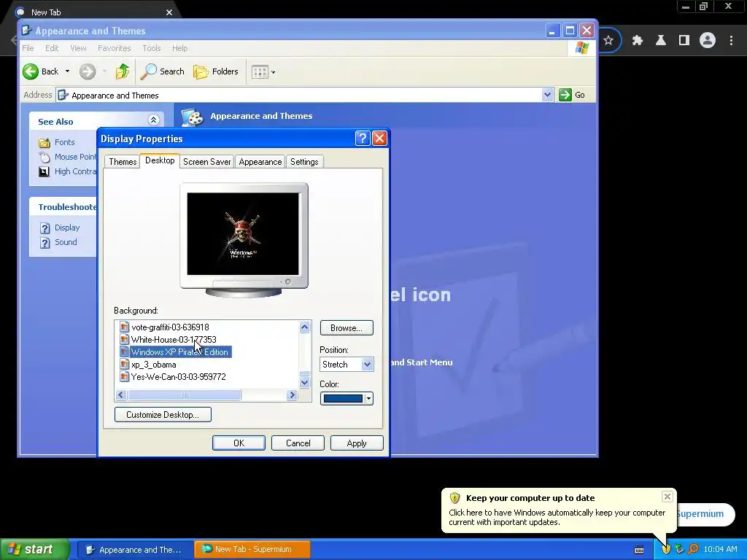Open Back button history dropdown arrow
This screenshot has height=560, width=747.
click(67, 71)
